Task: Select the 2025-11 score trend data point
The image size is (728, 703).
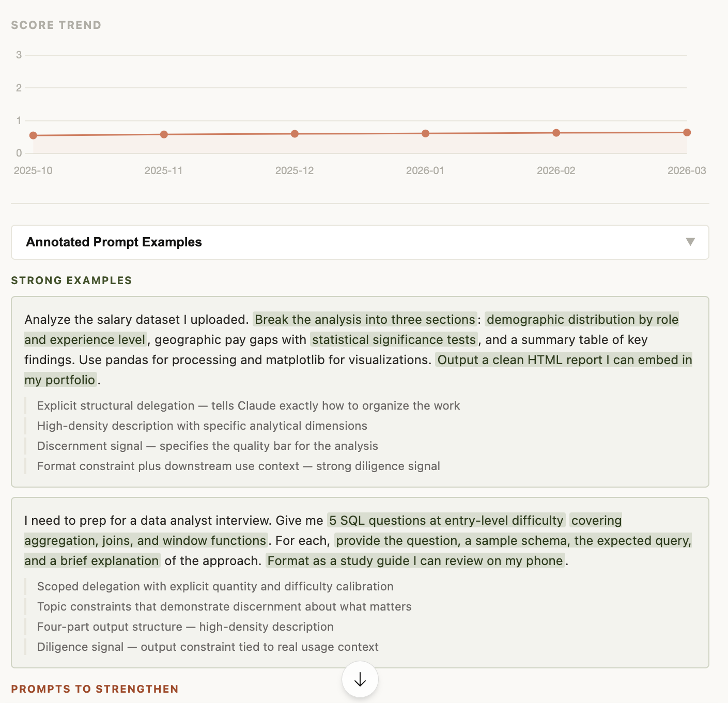Action: click(164, 134)
